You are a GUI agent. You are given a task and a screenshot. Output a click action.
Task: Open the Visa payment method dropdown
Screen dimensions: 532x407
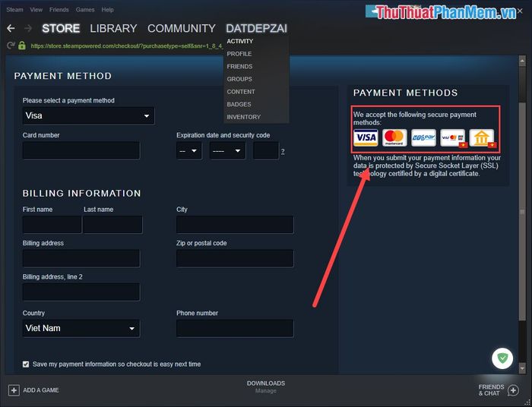click(89, 116)
